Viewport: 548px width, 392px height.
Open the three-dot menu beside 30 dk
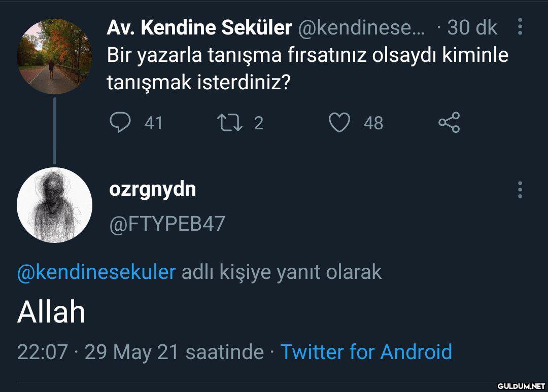pos(520,27)
